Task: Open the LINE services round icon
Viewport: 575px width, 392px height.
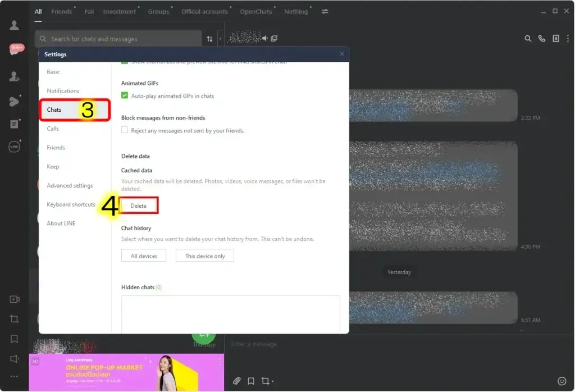Action: [x=14, y=147]
